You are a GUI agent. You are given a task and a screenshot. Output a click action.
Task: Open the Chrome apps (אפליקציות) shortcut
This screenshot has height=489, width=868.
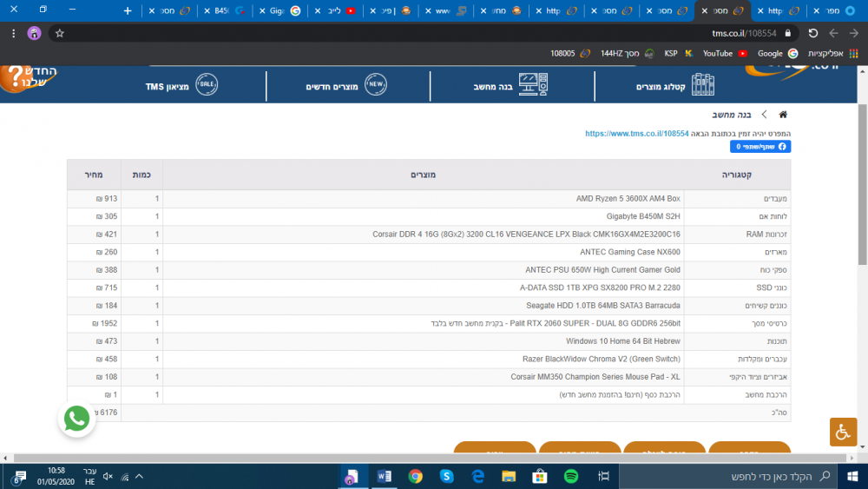pyautogui.click(x=832, y=53)
